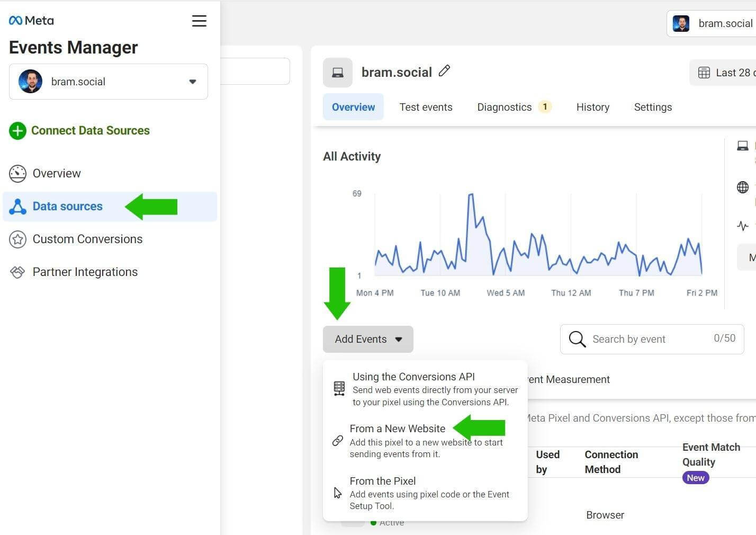
Task: Click the Partner Integrations handshake icon
Action: [x=17, y=272]
